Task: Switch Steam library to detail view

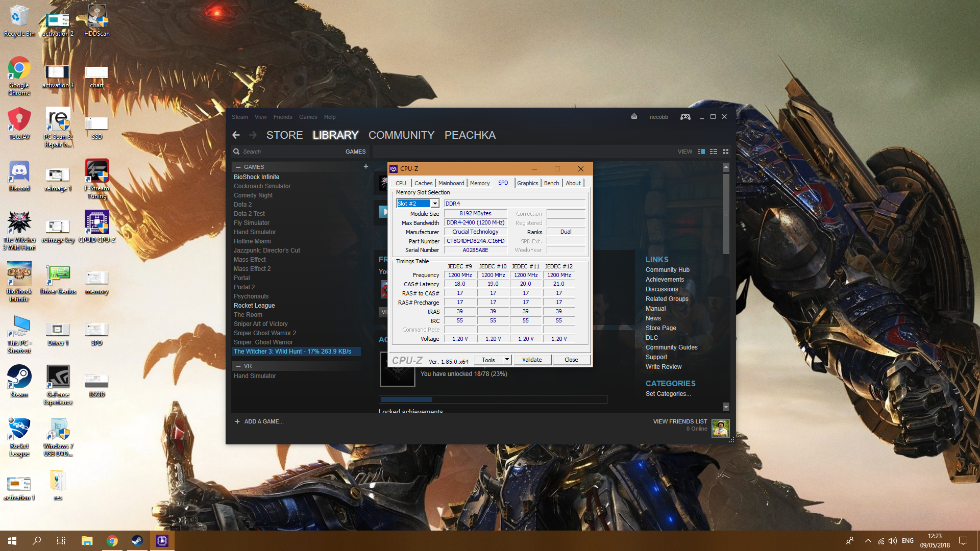Action: pyautogui.click(x=701, y=152)
